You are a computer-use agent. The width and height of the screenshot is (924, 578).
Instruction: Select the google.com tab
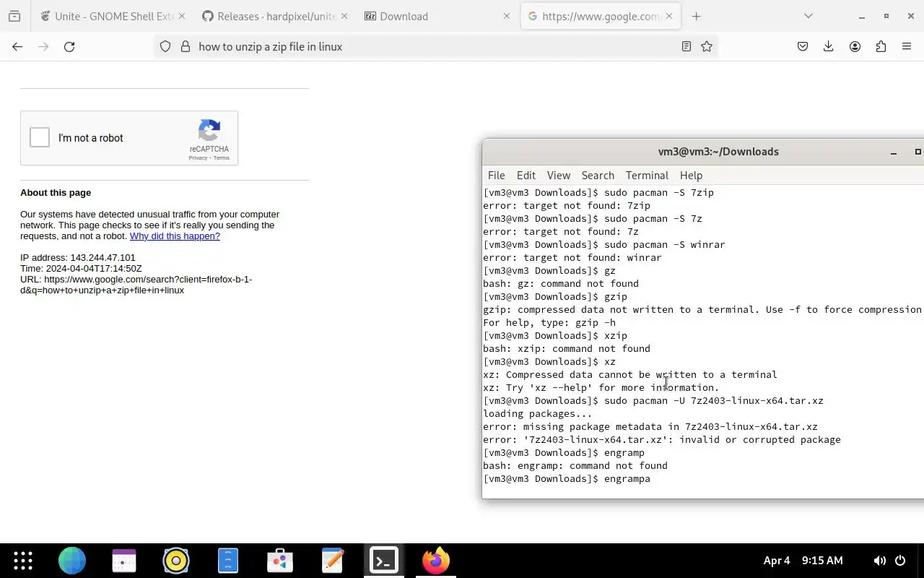(601, 16)
